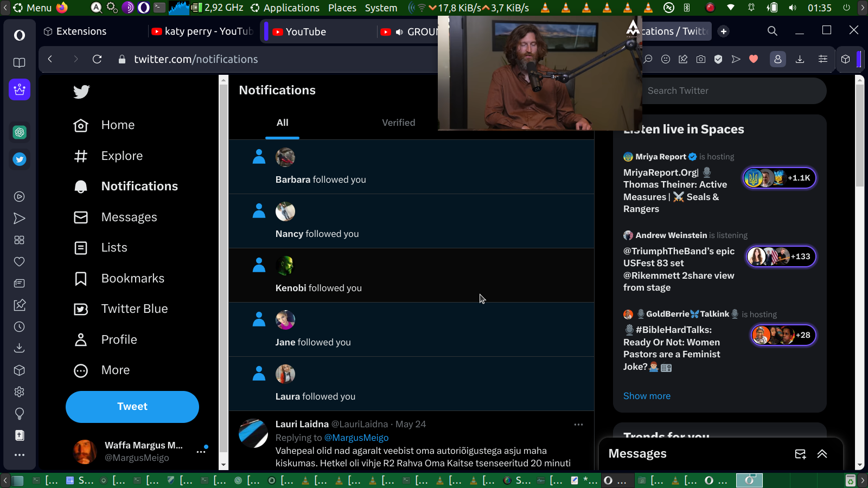Open Twitter panel in Opera sidebar
This screenshot has width=868, height=488.
[x=20, y=159]
